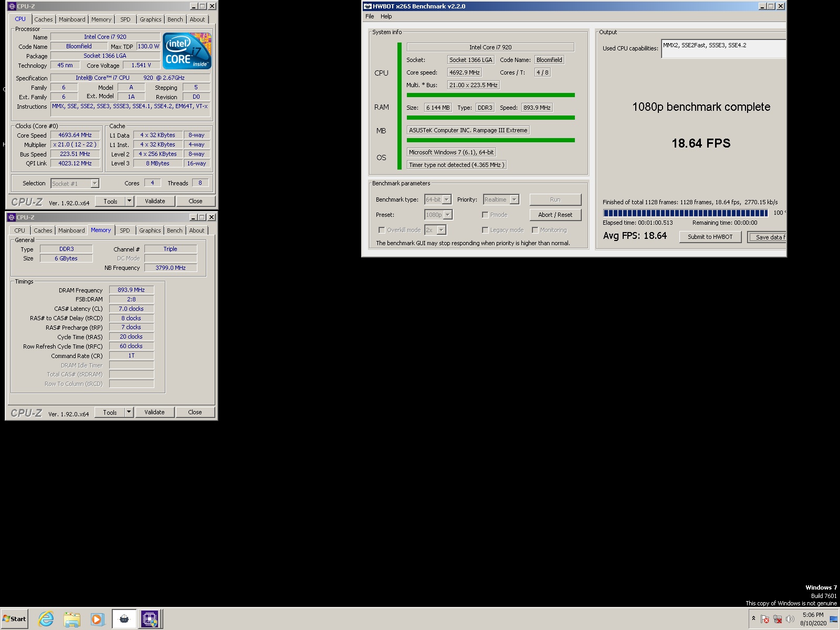This screenshot has height=630, width=840.
Task: Click the Save data file button
Action: (767, 237)
